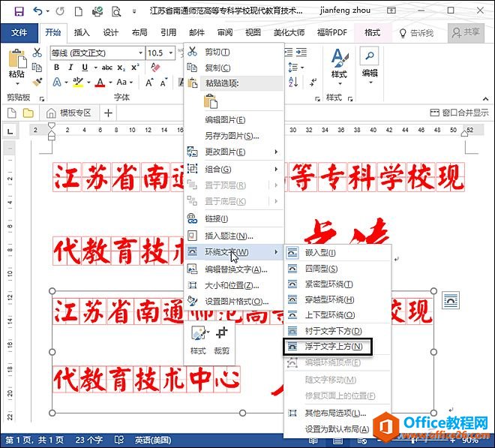Image resolution: width=495 pixels, height=448 pixels.
Task: Use paste option keep source formatting icon
Action: point(211,101)
